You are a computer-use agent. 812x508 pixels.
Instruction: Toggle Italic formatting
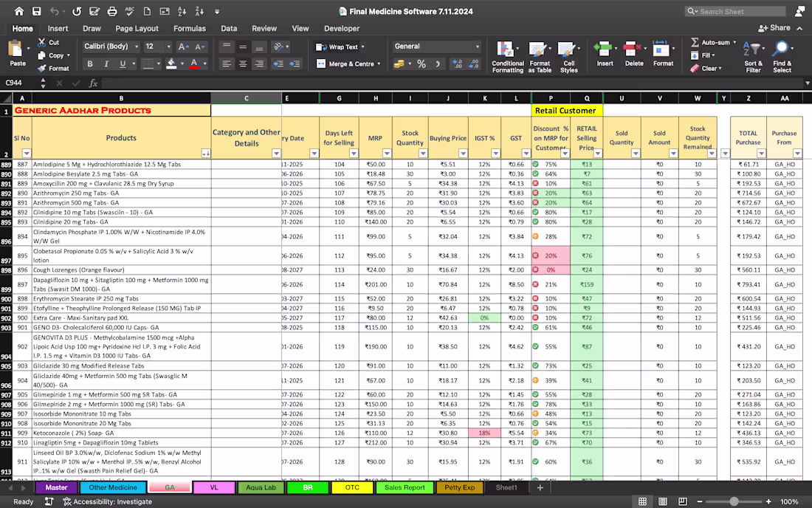106,63
